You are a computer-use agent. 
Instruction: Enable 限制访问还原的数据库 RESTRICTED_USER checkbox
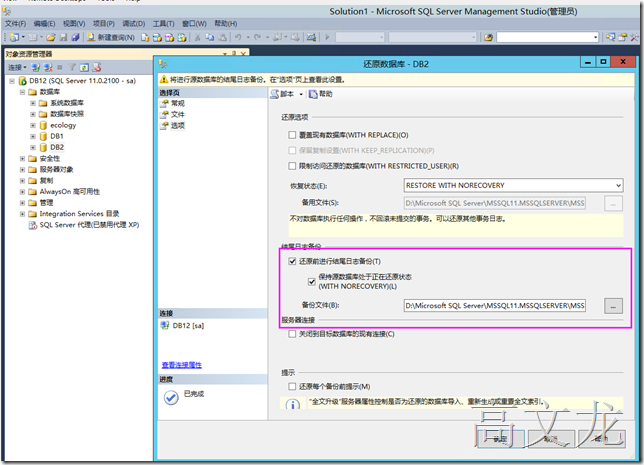coord(292,166)
